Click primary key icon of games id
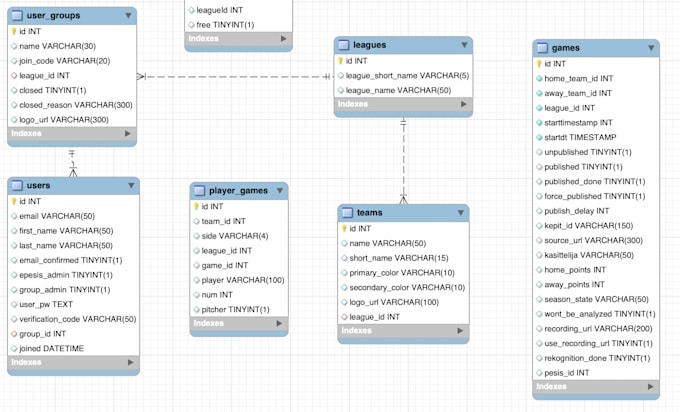The image size is (680, 412). pos(539,64)
